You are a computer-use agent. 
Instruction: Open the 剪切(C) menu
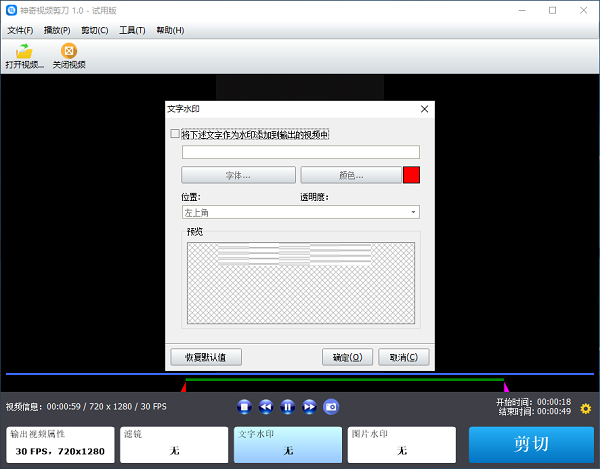point(95,30)
